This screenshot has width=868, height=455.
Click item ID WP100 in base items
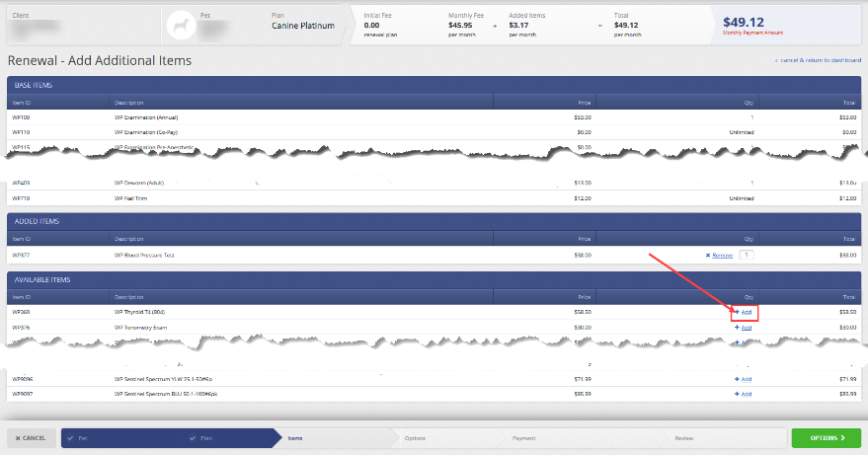tap(21, 117)
